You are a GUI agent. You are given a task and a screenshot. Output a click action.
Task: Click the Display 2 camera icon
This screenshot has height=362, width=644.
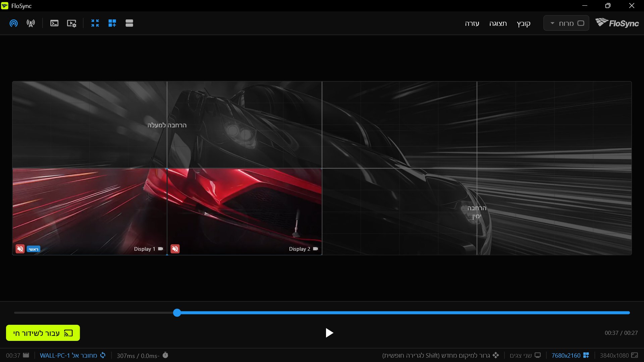click(316, 249)
